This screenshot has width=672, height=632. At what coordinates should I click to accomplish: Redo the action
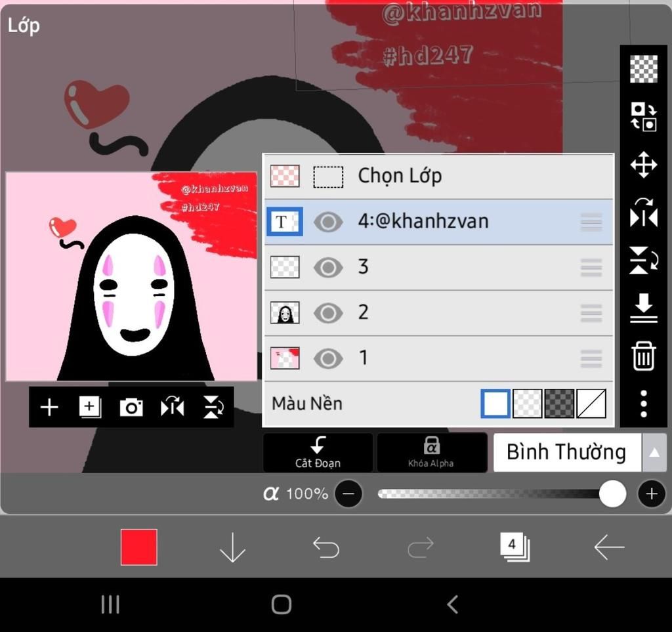[x=421, y=547]
